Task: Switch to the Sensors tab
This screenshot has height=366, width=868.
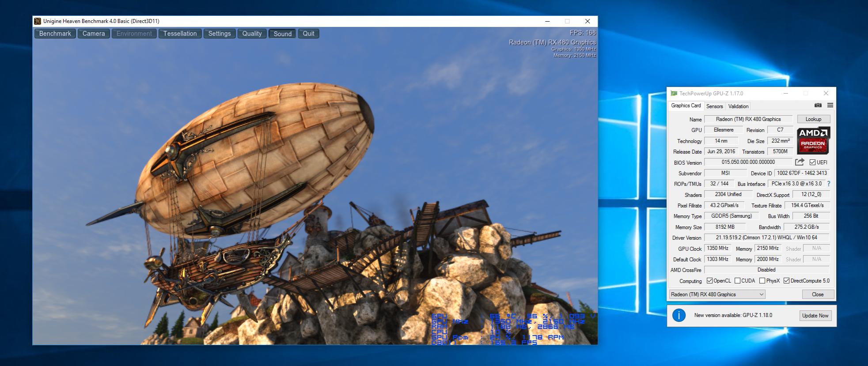Action: (x=714, y=106)
